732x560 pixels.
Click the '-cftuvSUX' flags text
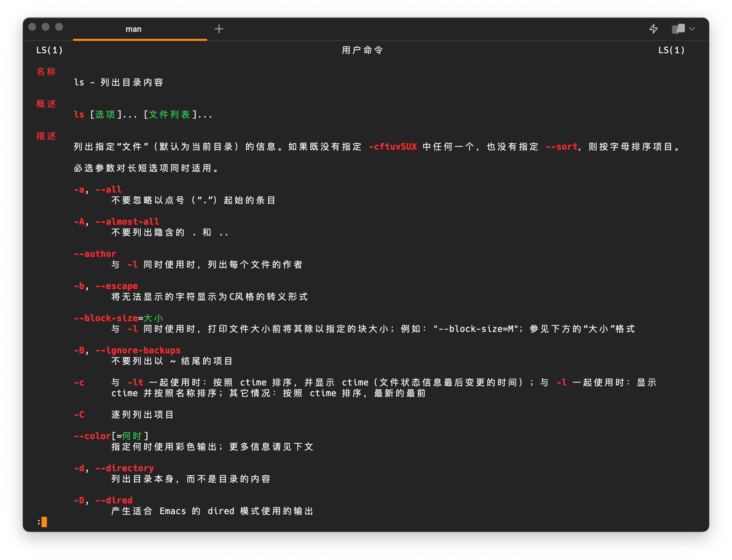[393, 147]
